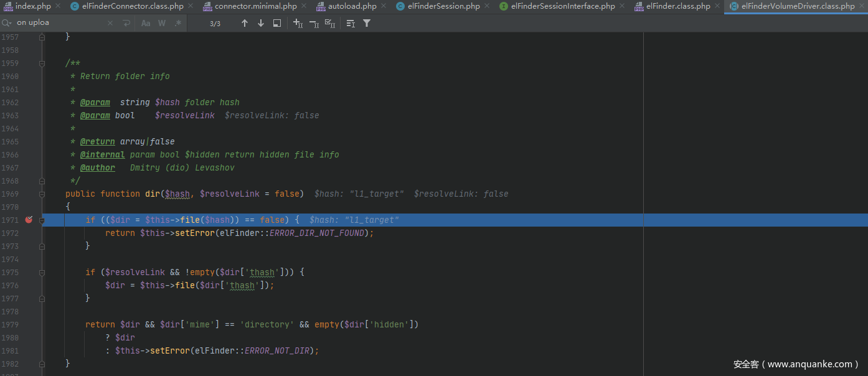Collapse the doc comment at line 1959
The height and width of the screenshot is (376, 868).
click(x=42, y=63)
